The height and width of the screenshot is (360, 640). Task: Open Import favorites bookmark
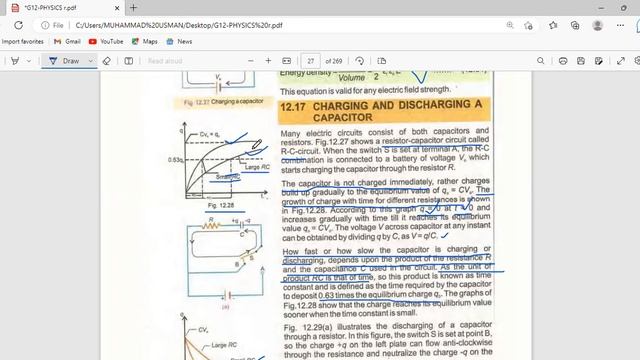click(x=22, y=42)
